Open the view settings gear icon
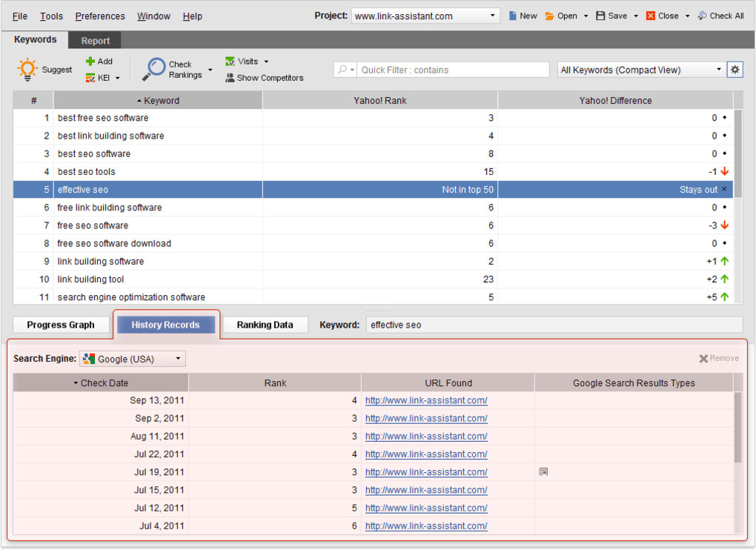Image resolution: width=756 pixels, height=550 pixels. tap(735, 70)
